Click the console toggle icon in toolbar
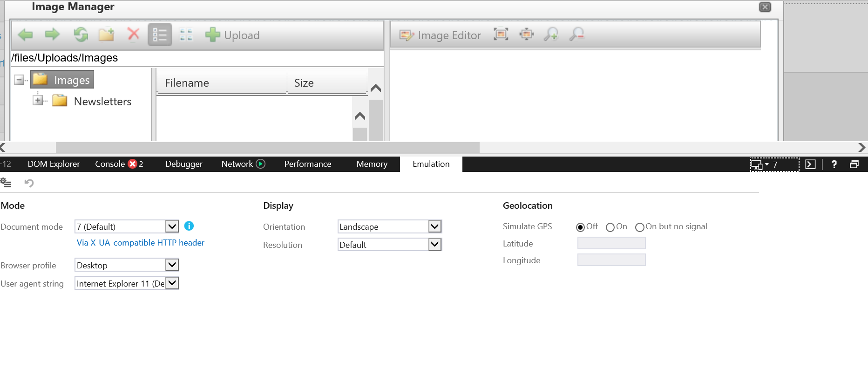Viewport: 868px width, 390px height. 810,164
